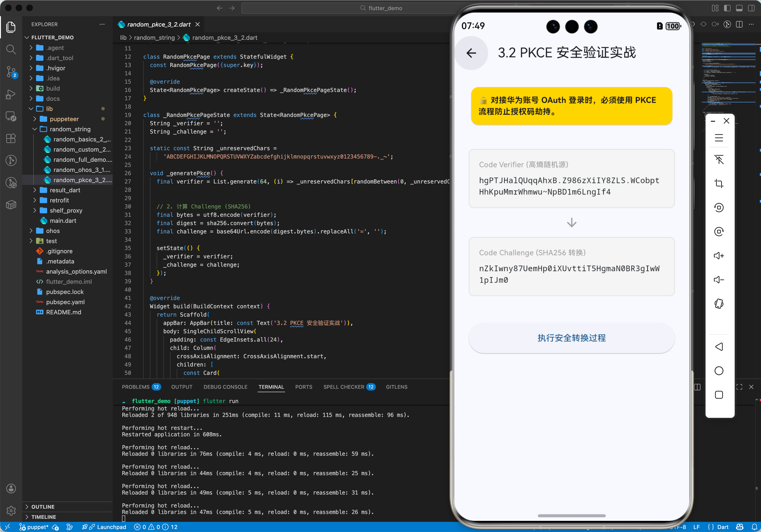This screenshot has width=761, height=532.
Task: Expand the OUTLINE section
Action: coord(43,507)
